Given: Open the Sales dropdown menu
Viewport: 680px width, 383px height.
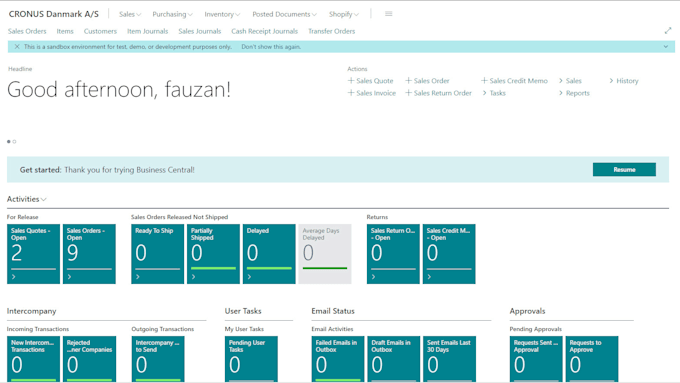Looking at the screenshot, I should coord(130,14).
